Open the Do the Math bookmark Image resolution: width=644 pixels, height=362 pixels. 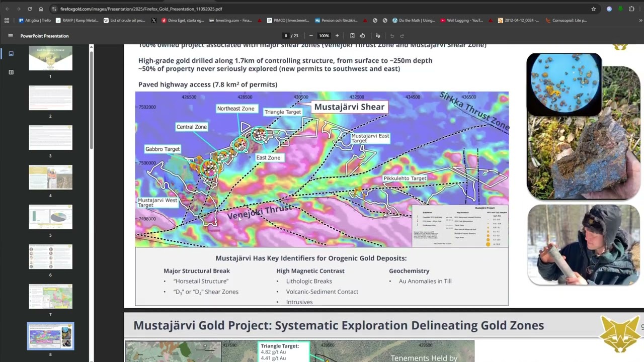[x=414, y=21]
